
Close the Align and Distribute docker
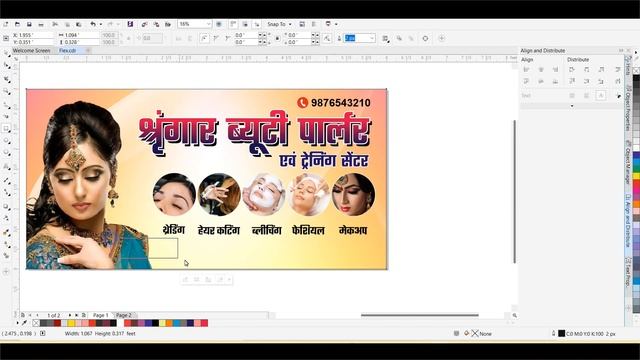tap(629, 51)
